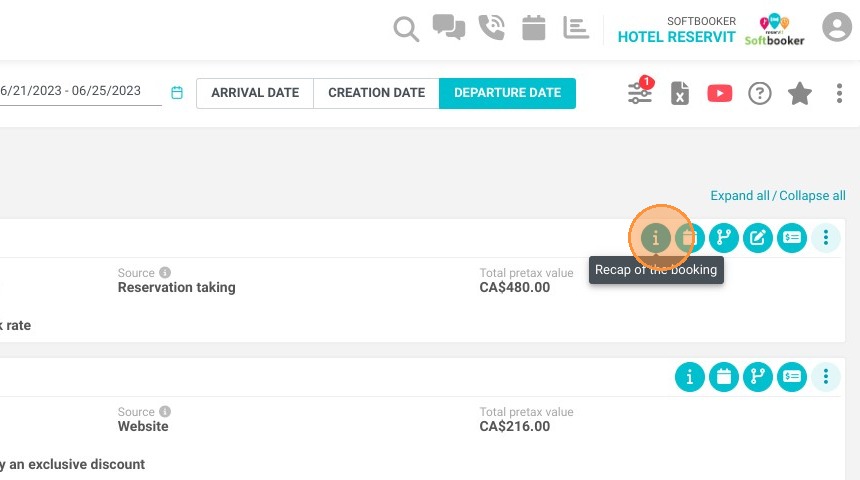Open the toolbar three-dot menu
The height and width of the screenshot is (480, 860).
[x=839, y=93]
